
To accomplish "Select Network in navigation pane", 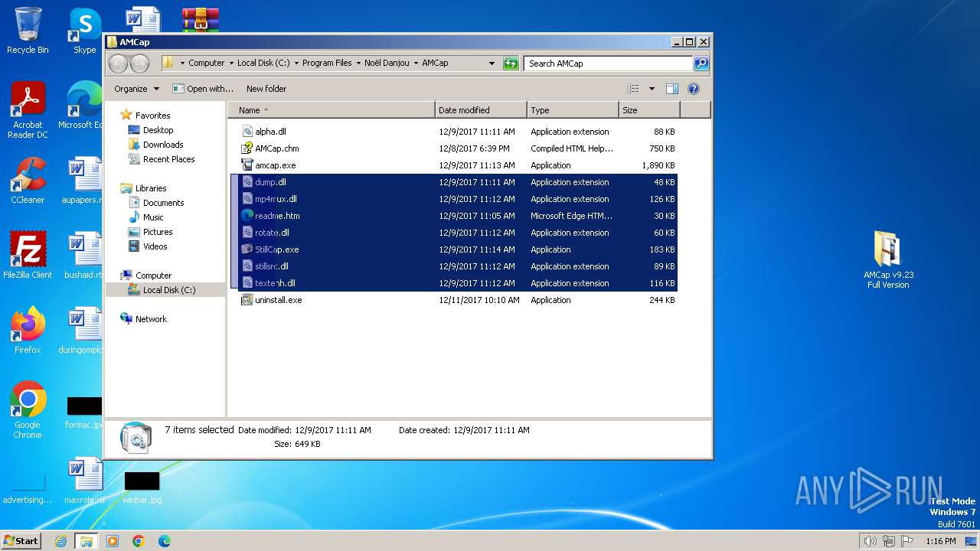I will 151,319.
